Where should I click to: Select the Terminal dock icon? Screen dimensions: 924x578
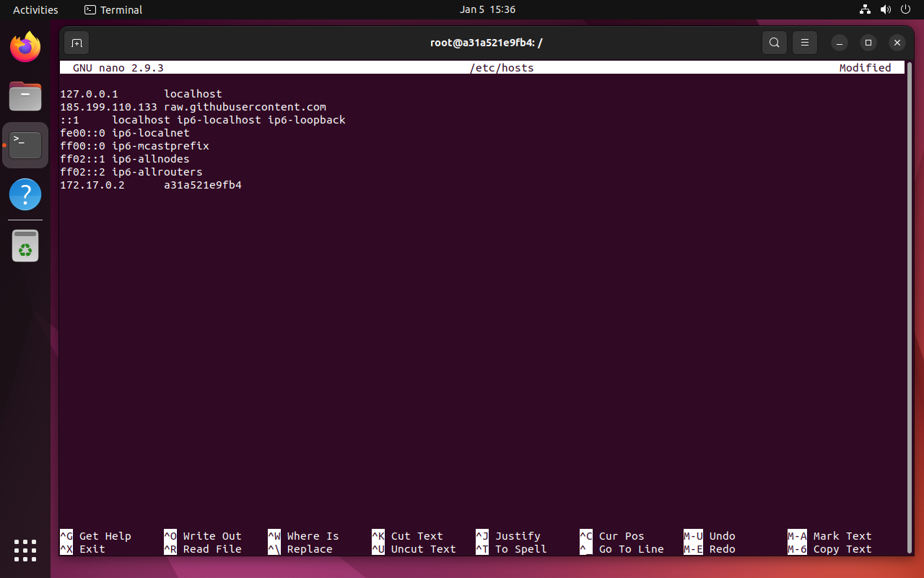pyautogui.click(x=25, y=144)
